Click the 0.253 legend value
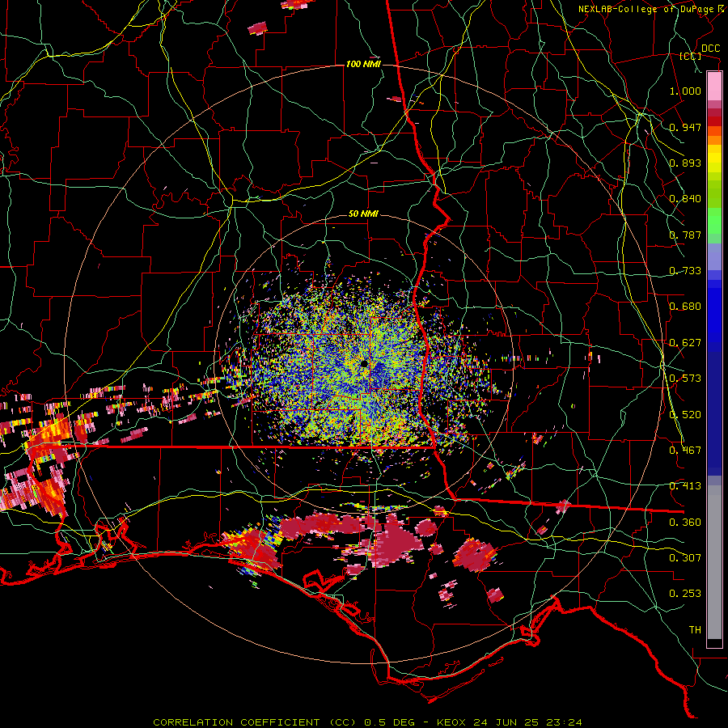The height and width of the screenshot is (728, 728). pyautogui.click(x=685, y=594)
